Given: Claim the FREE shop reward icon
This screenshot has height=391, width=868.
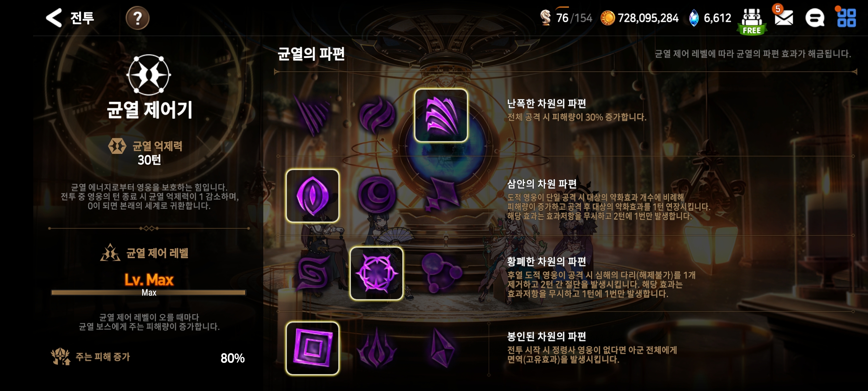Looking at the screenshot, I should coord(752,22).
